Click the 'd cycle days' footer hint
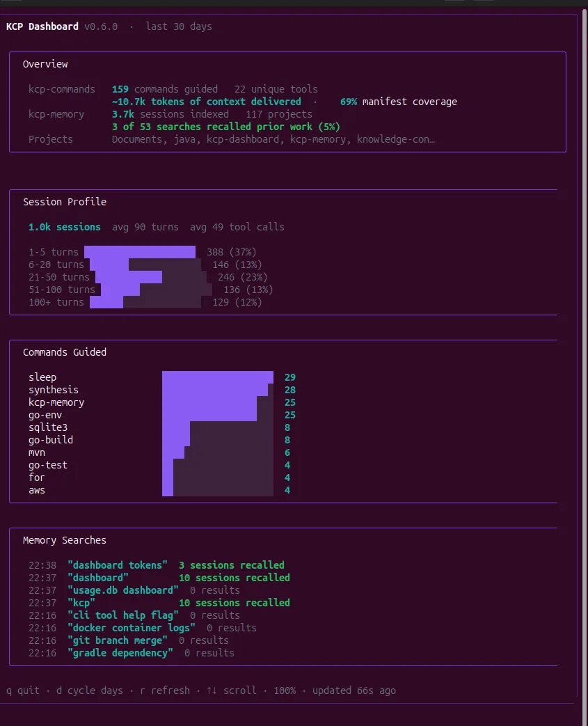 pos(90,691)
